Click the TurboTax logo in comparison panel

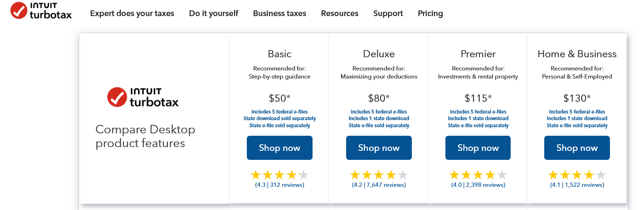143,97
